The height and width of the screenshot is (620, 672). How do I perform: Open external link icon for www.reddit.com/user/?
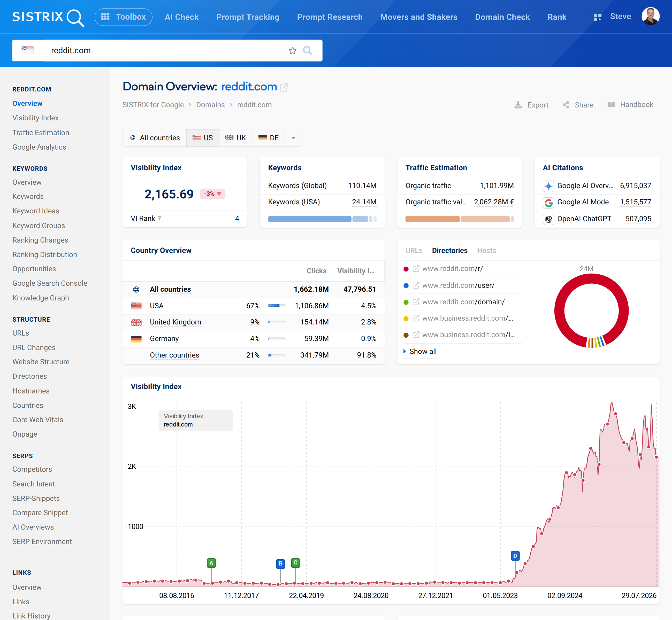pyautogui.click(x=416, y=285)
